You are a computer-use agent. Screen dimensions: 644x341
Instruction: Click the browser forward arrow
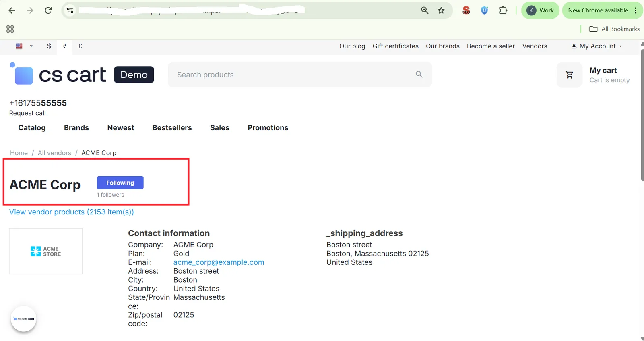pyautogui.click(x=30, y=10)
